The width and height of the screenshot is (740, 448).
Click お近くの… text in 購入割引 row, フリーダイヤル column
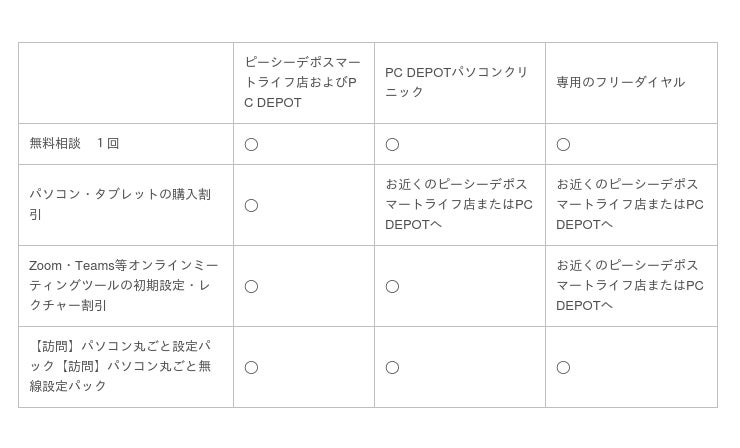point(629,204)
